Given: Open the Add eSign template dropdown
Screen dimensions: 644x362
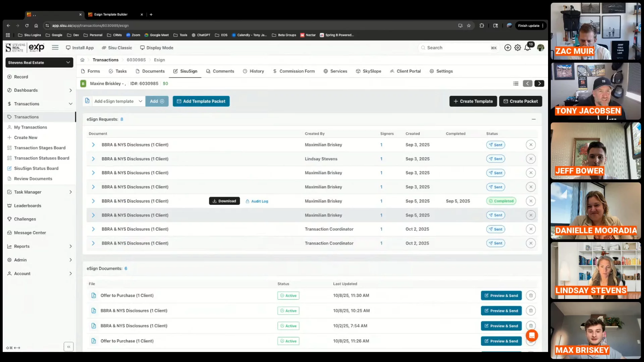Looking at the screenshot, I should (x=117, y=101).
